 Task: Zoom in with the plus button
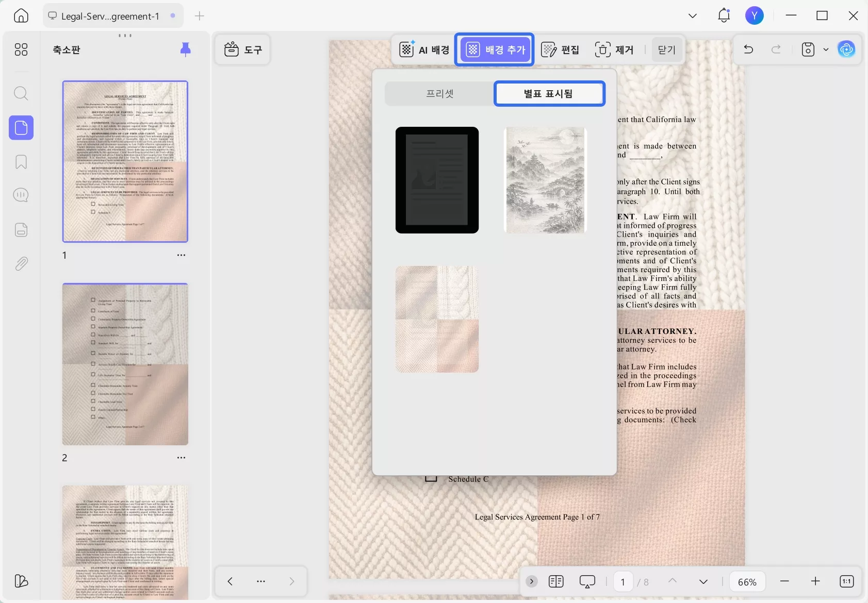815,581
